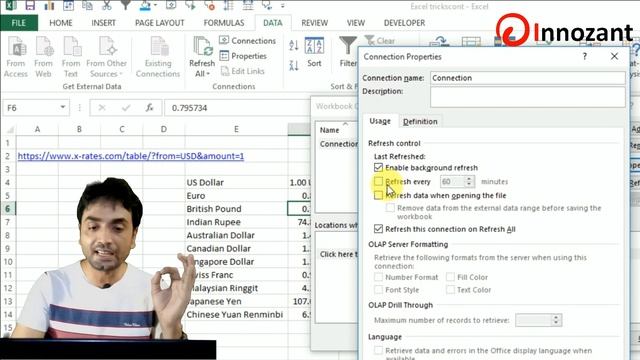Open the x-rates.com hyperlink in row 2
640x360 pixels.
click(131, 156)
